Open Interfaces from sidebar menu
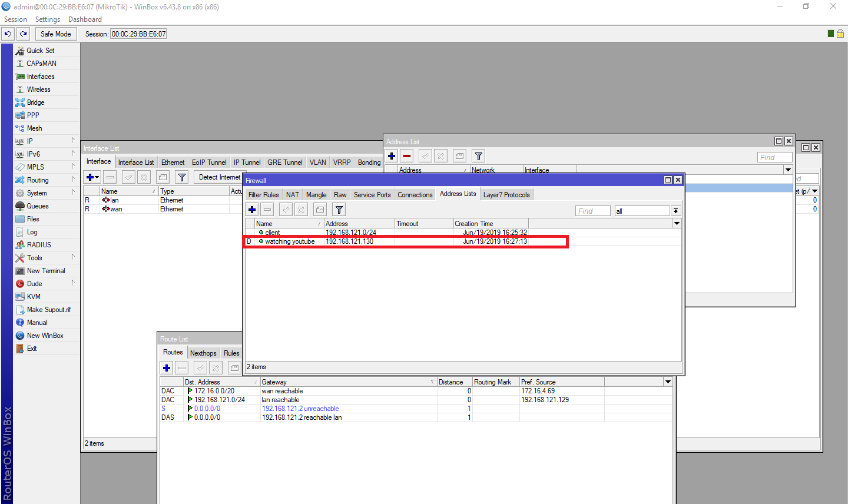The height and width of the screenshot is (504, 848). click(47, 77)
